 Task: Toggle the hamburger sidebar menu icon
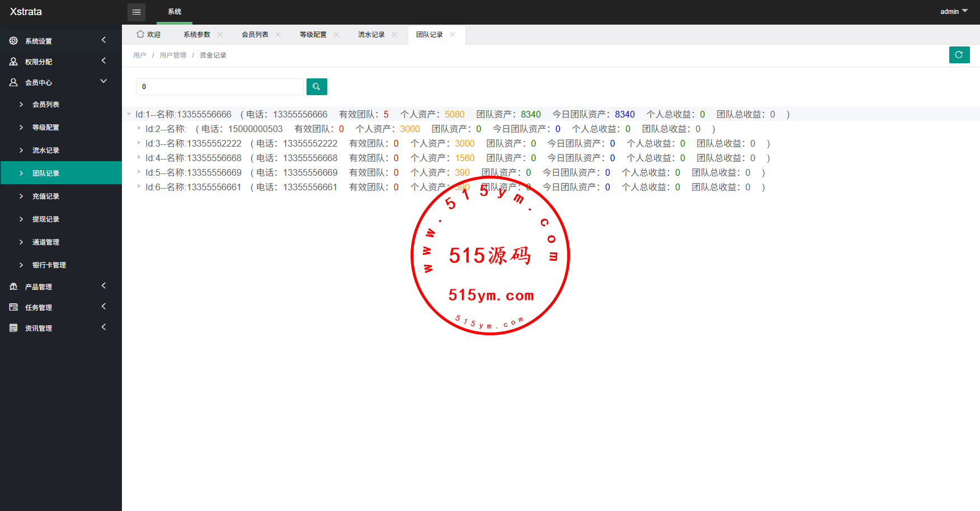pos(136,12)
